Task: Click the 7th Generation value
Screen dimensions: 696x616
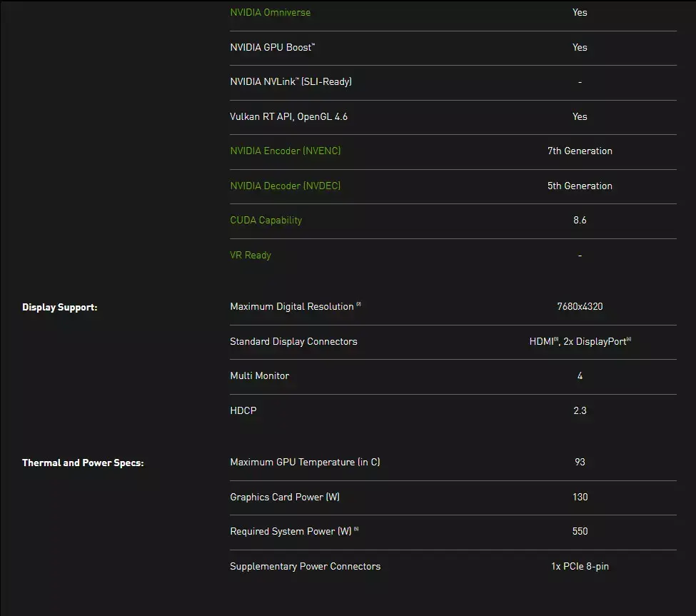Action: [580, 151]
